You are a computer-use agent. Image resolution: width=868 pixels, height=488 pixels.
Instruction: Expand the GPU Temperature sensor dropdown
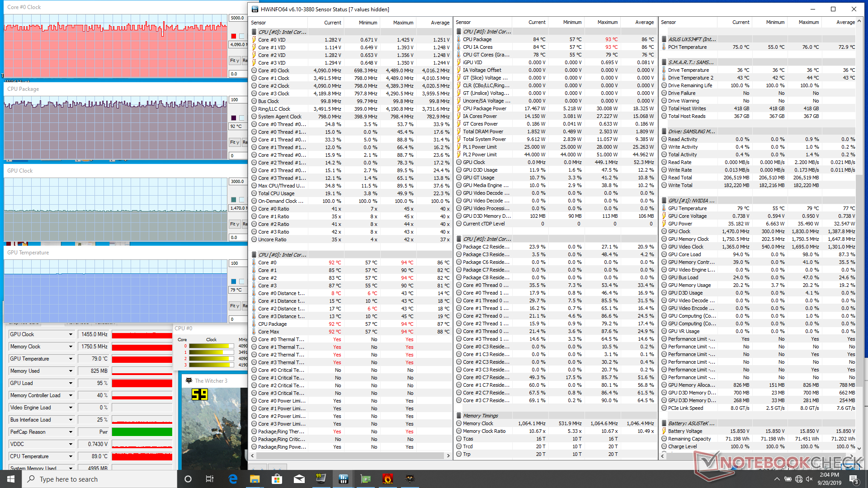(x=71, y=359)
